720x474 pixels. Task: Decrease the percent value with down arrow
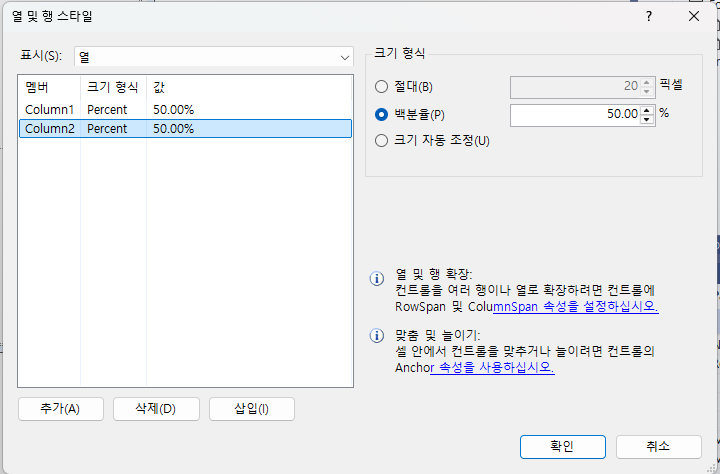[647, 119]
